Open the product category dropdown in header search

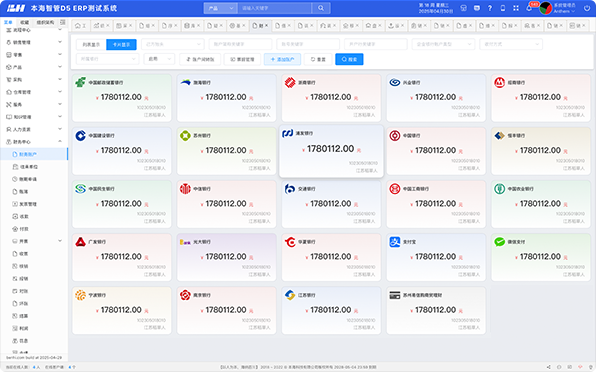(220, 8)
